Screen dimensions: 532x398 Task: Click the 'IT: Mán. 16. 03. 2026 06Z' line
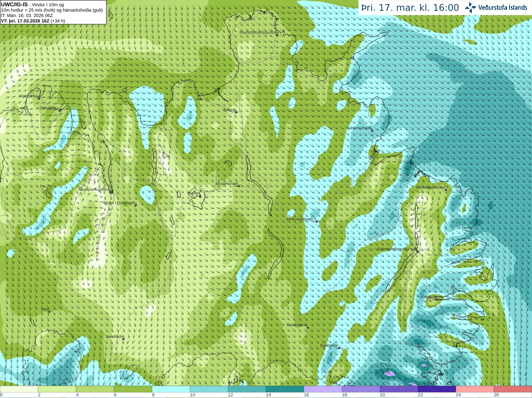[27, 15]
